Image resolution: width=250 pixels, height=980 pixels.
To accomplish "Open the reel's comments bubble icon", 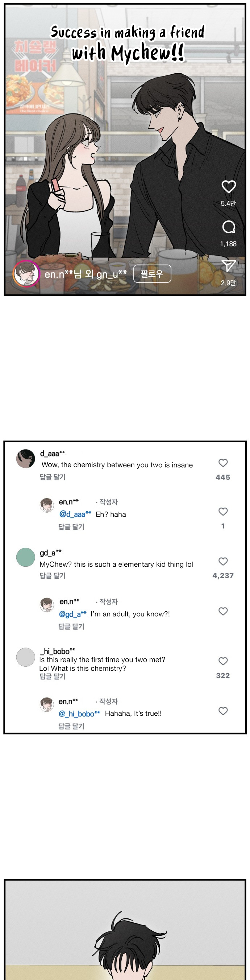I will 228,227.
